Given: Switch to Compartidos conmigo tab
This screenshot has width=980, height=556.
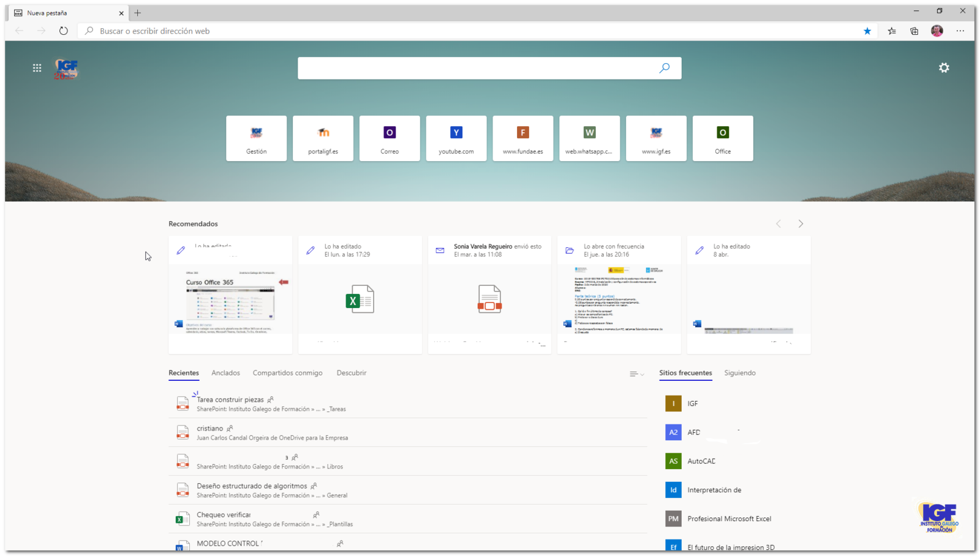Looking at the screenshot, I should [x=287, y=373].
